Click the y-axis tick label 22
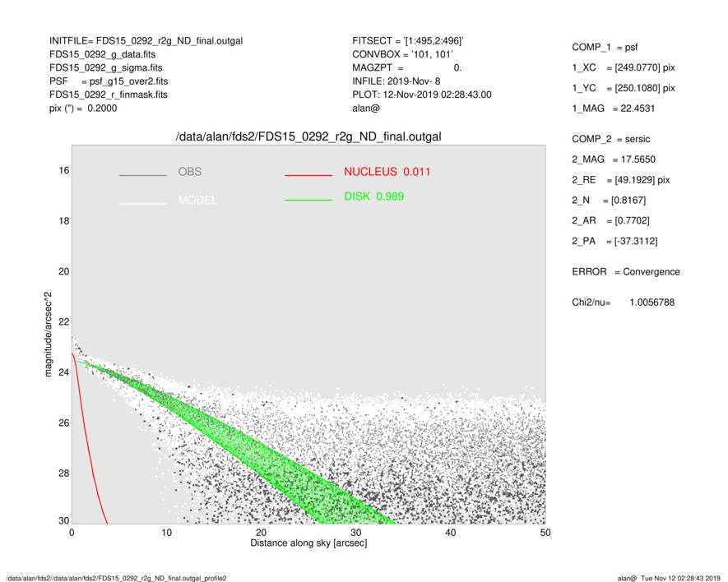728x582 pixels. click(x=64, y=321)
